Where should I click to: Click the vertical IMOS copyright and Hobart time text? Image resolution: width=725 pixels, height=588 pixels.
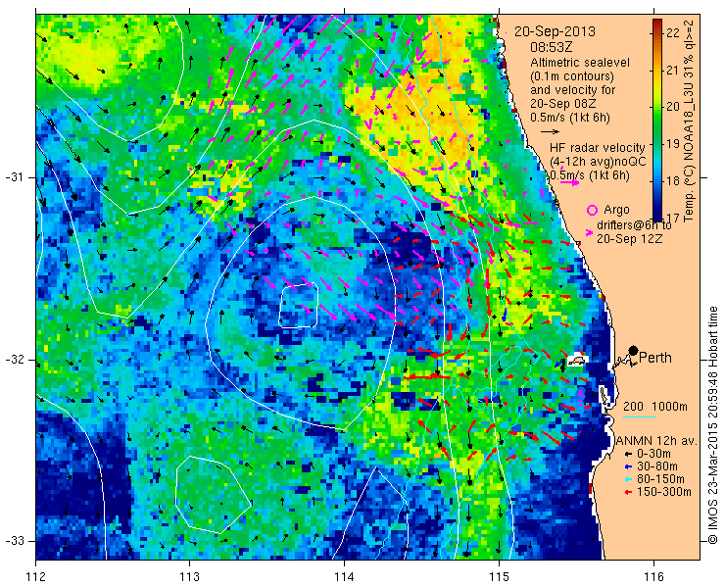(x=712, y=424)
